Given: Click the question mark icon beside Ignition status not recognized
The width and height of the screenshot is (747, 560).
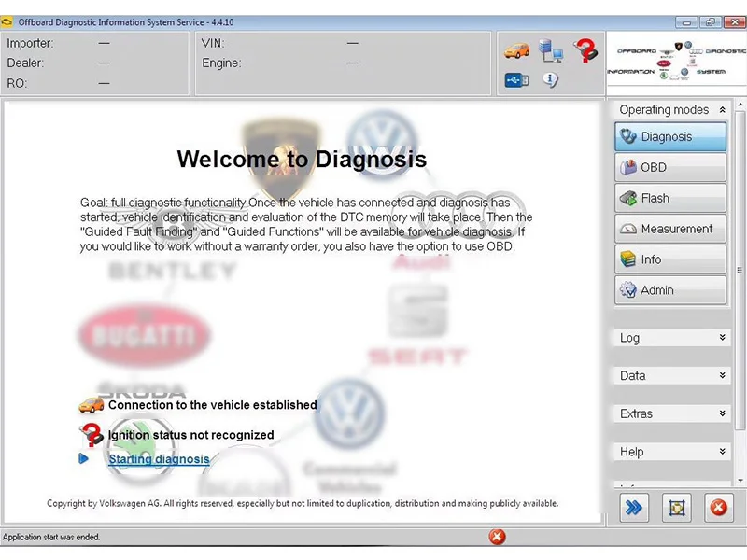Looking at the screenshot, I should click(x=92, y=435).
